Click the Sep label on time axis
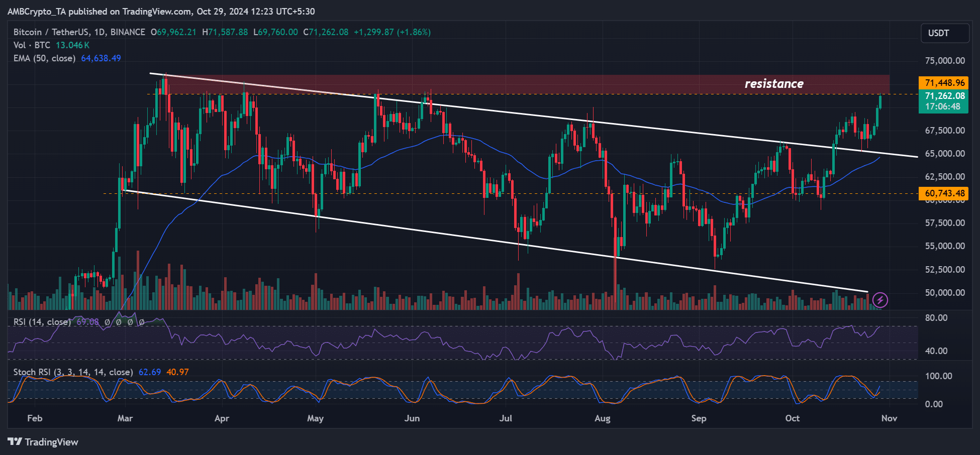The image size is (980, 455). [x=699, y=418]
